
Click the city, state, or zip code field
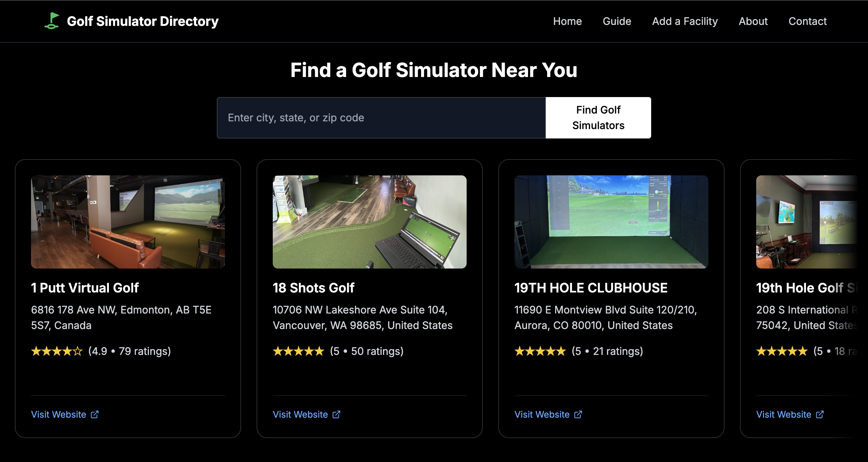381,118
